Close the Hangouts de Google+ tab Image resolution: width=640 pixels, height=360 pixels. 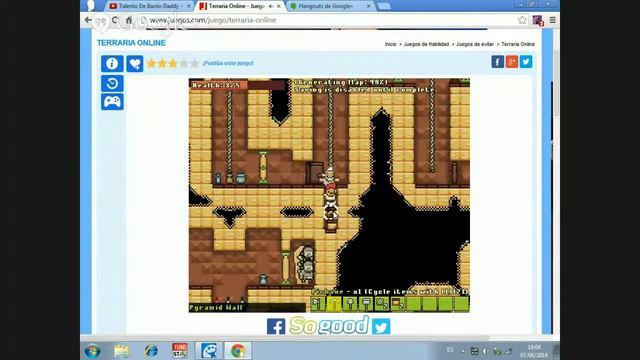point(368,6)
